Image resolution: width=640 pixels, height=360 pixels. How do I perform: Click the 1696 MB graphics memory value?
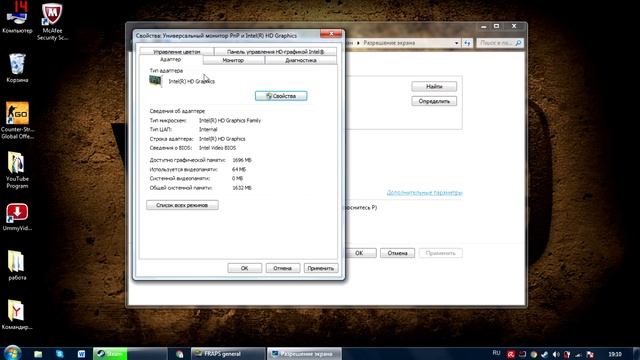pos(242,160)
